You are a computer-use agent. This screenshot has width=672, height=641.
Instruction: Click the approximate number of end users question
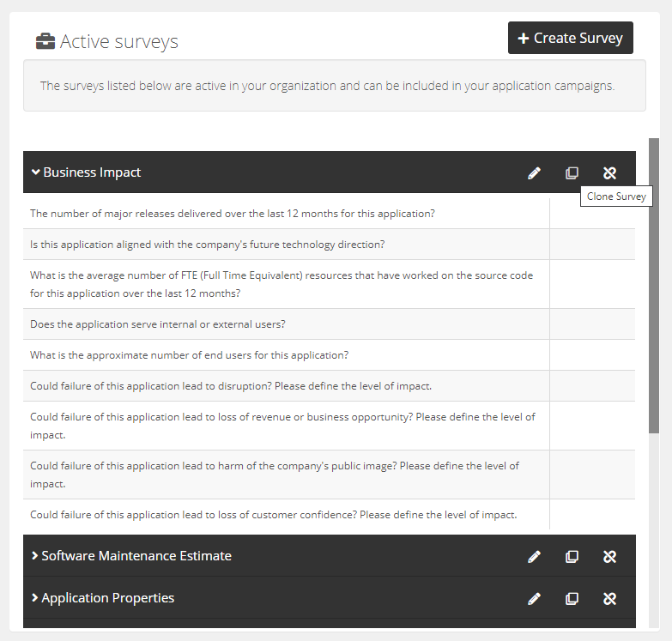tap(189, 355)
